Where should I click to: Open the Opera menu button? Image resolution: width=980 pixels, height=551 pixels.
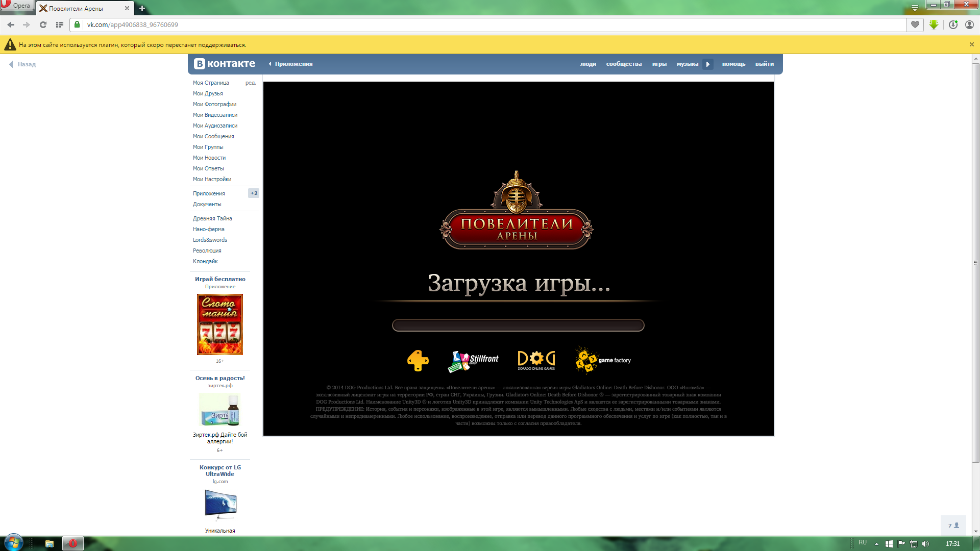click(x=16, y=6)
